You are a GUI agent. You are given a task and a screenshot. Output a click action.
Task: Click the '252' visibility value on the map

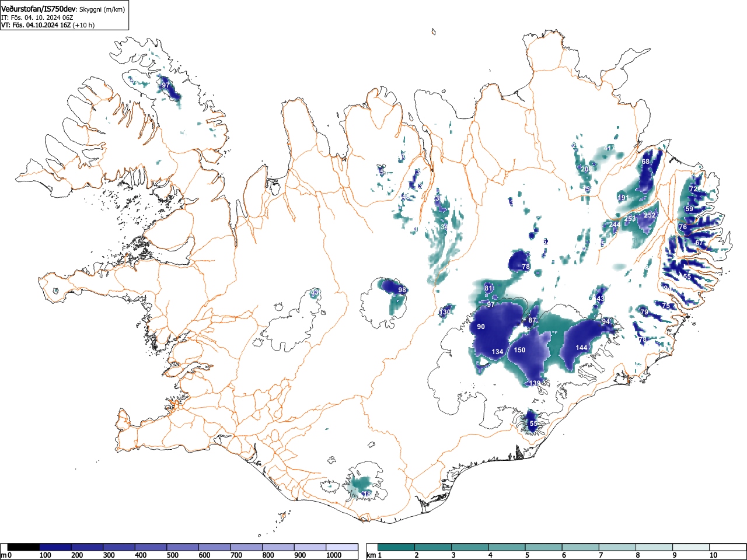point(650,215)
